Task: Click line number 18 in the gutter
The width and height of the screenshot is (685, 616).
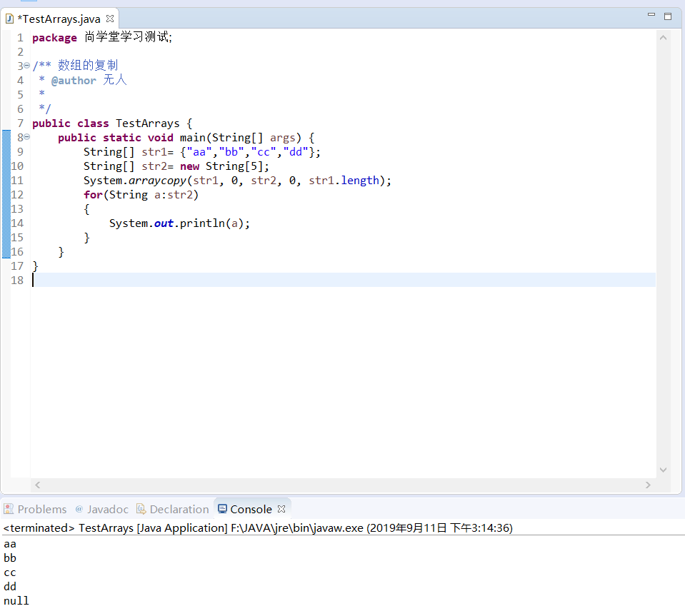Action: click(17, 281)
